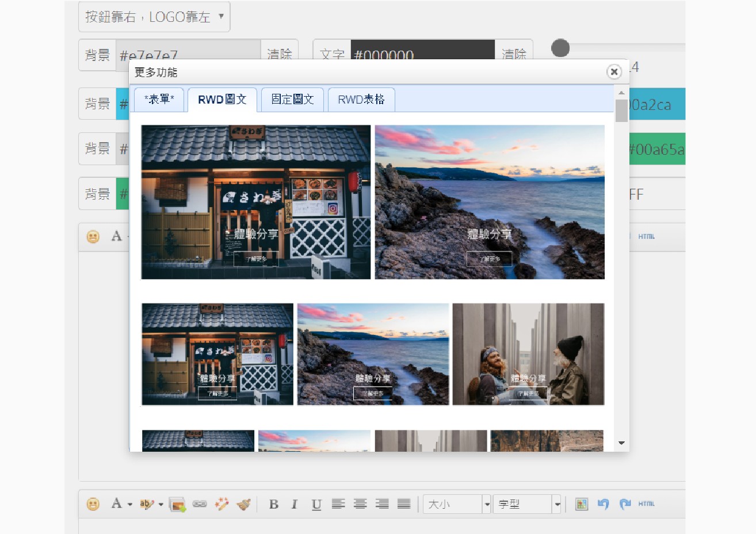Center align the text
The width and height of the screenshot is (756, 534).
[360, 504]
